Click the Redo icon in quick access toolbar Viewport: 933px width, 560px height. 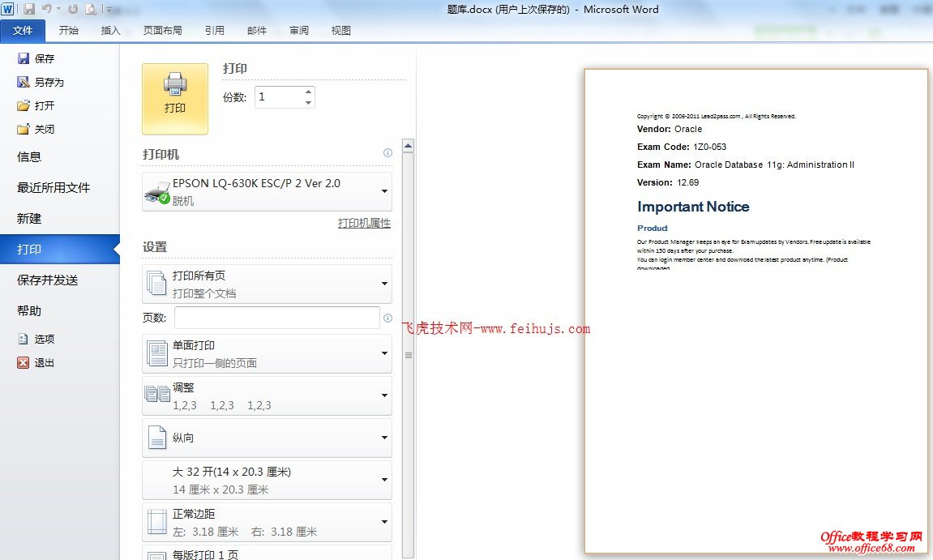coord(73,9)
